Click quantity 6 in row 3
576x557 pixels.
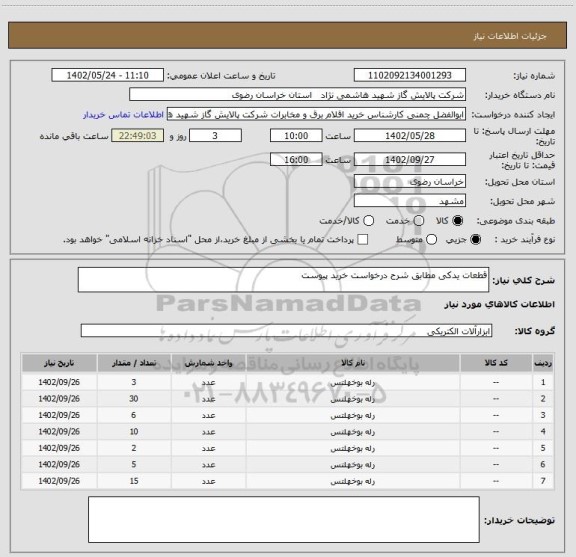point(134,415)
